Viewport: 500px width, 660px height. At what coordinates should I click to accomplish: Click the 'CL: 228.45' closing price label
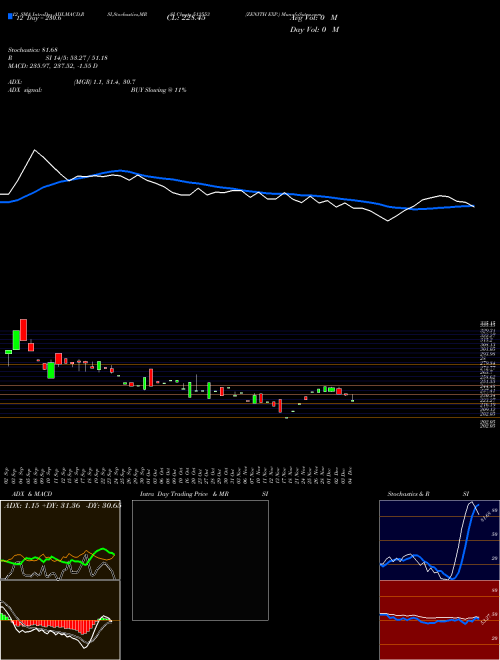[x=186, y=18]
